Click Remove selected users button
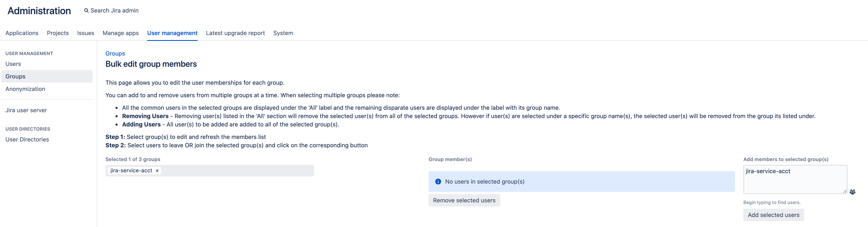The image size is (868, 227). [464, 200]
